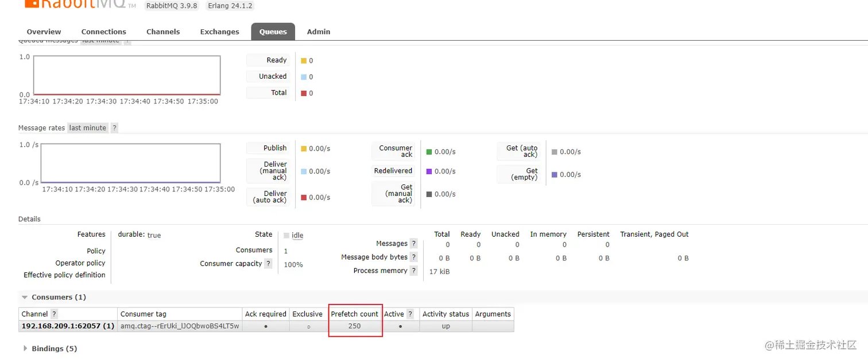Change Message rates 'last minute' range
Screen dimensions: 868x362
88,128
